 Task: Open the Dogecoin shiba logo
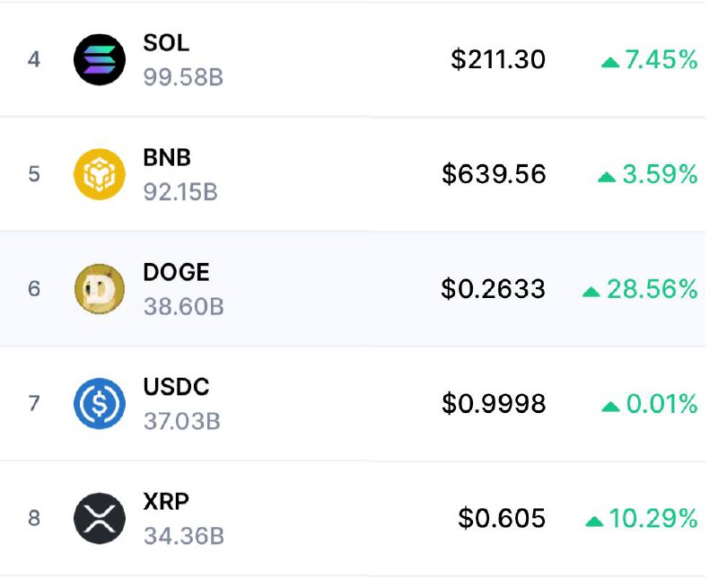point(100,289)
